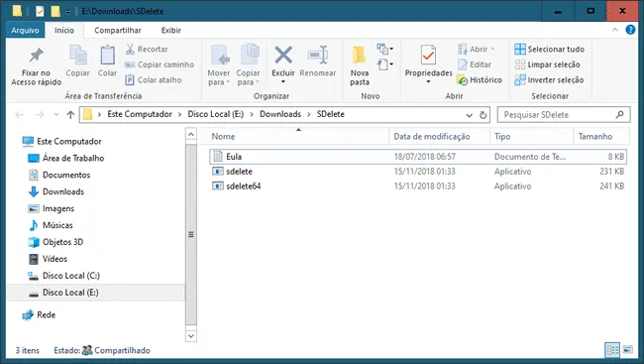This screenshot has width=644, height=364.
Task: Open Disco Local (C:) in sidebar
Action: [x=63, y=276]
